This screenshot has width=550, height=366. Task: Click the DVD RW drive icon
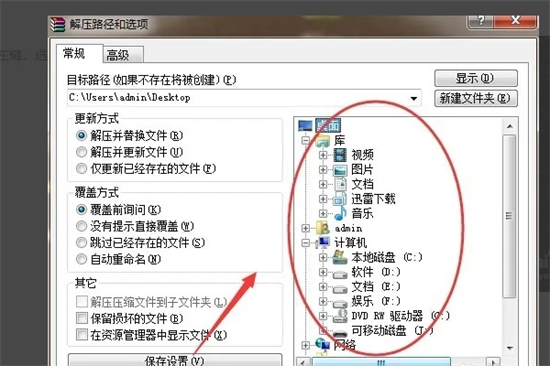click(x=340, y=316)
